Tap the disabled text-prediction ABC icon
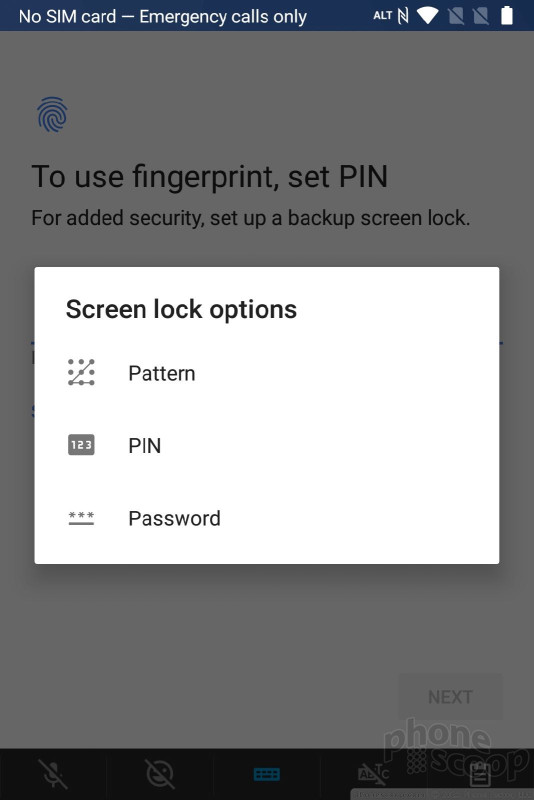 pyautogui.click(x=373, y=774)
